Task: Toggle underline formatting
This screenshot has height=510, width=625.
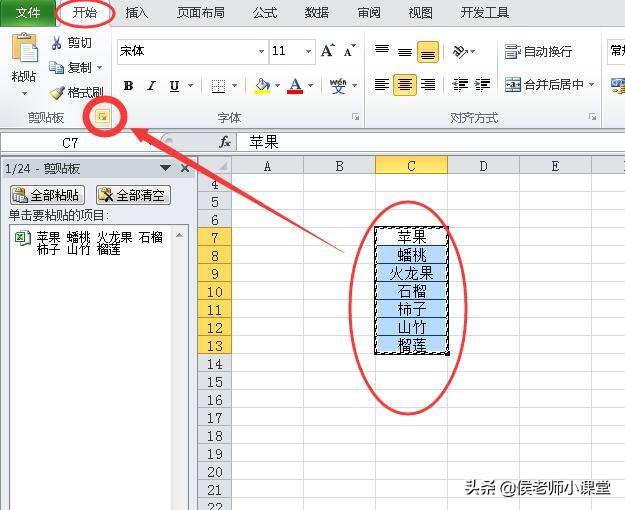Action: tap(174, 85)
